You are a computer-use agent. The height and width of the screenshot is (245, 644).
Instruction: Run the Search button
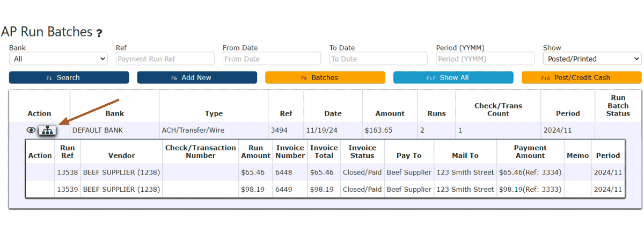click(x=69, y=77)
